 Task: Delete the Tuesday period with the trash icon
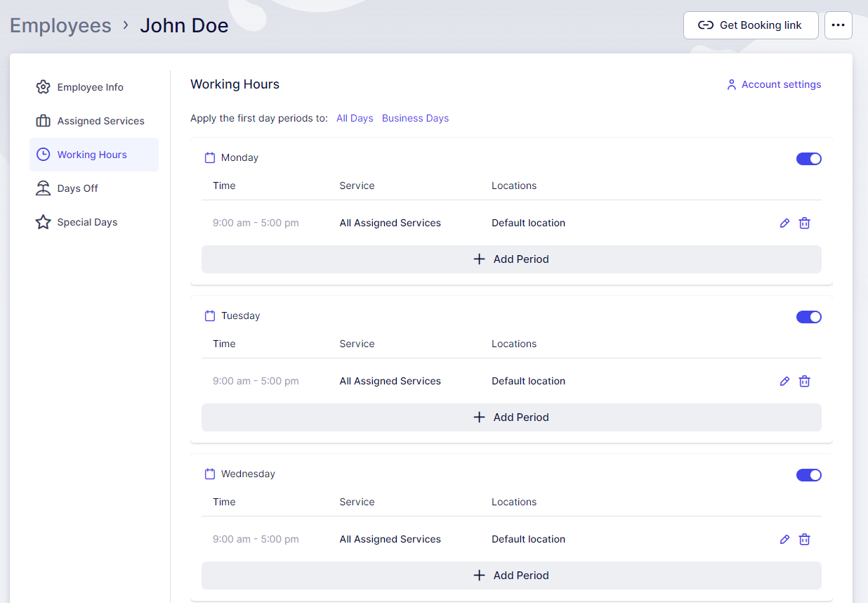805,381
